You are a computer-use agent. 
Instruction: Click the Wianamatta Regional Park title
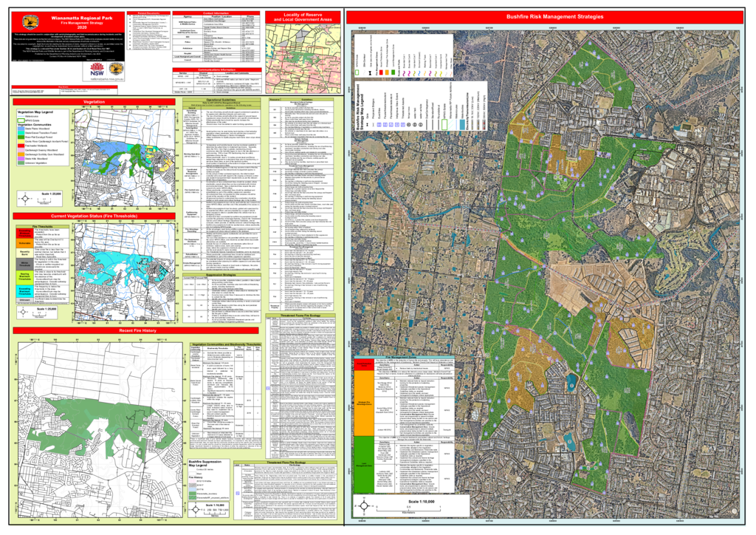[x=81, y=18]
